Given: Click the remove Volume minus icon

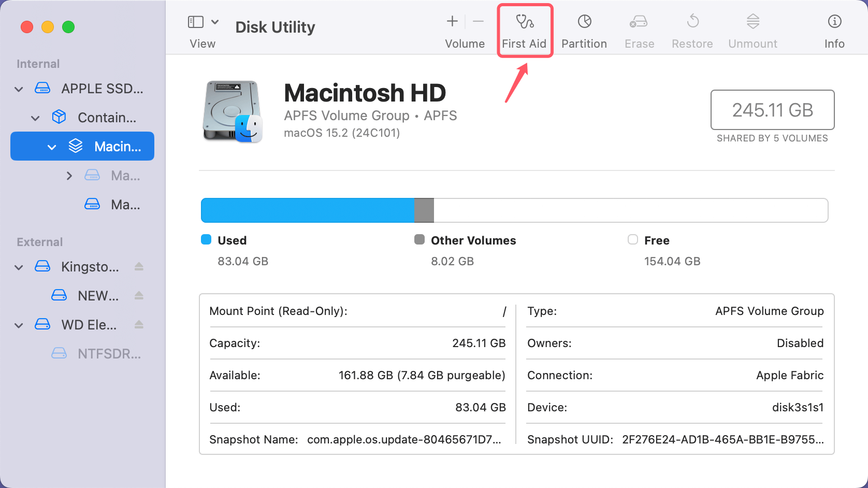Looking at the screenshot, I should 478,22.
